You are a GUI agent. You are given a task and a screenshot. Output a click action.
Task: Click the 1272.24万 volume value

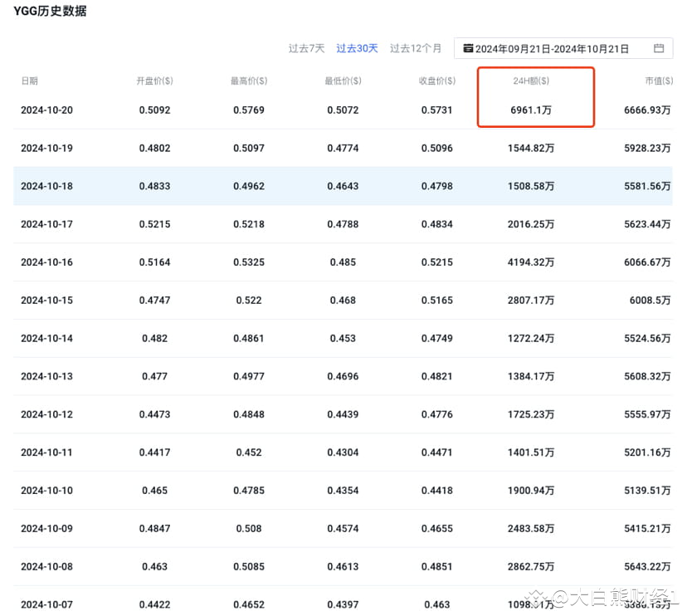click(x=531, y=339)
